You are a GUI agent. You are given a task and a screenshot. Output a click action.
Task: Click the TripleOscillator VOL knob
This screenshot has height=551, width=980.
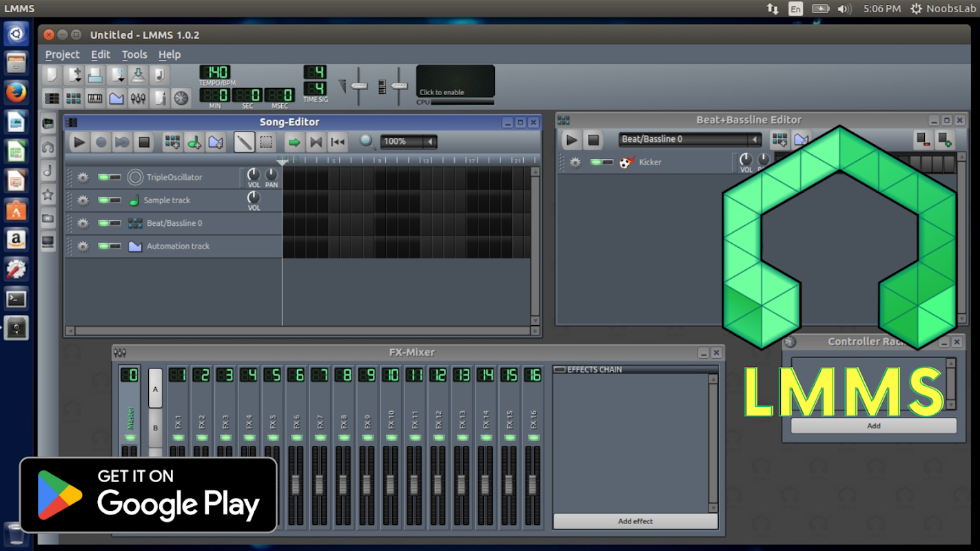point(254,175)
